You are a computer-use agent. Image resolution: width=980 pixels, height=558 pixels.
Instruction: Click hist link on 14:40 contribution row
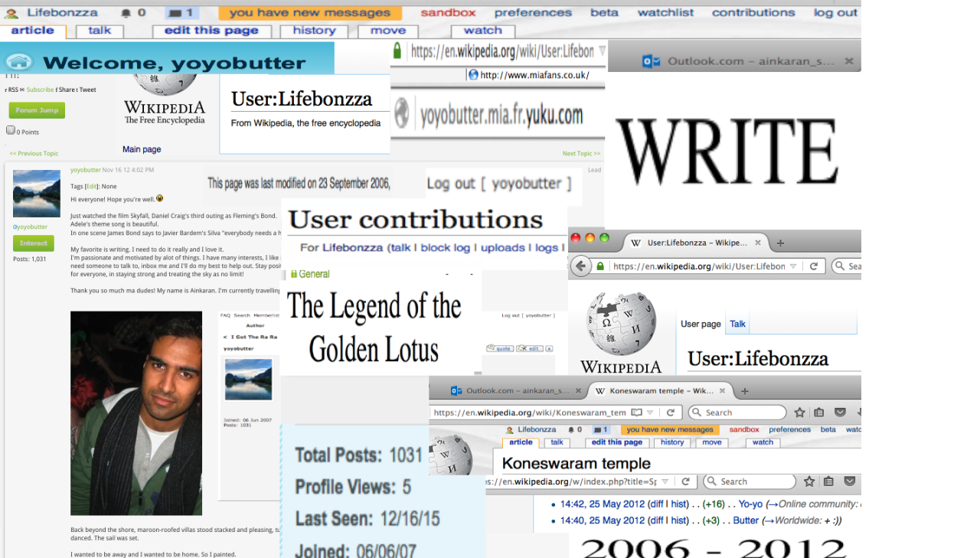[x=679, y=520]
